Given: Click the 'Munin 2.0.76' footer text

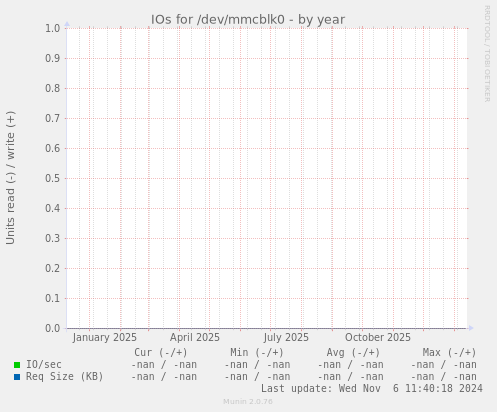Looking at the screenshot, I should coord(248,401).
